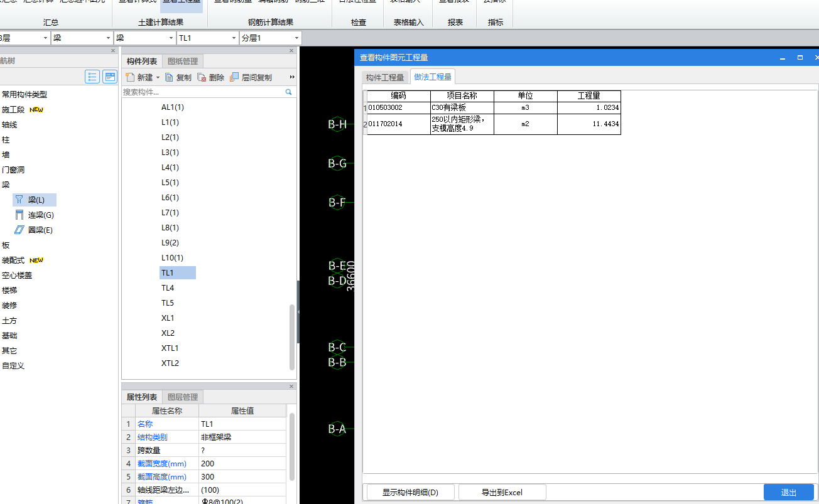Select 门窗洞 in navigation tree
This screenshot has width=819, height=504.
tap(13, 169)
